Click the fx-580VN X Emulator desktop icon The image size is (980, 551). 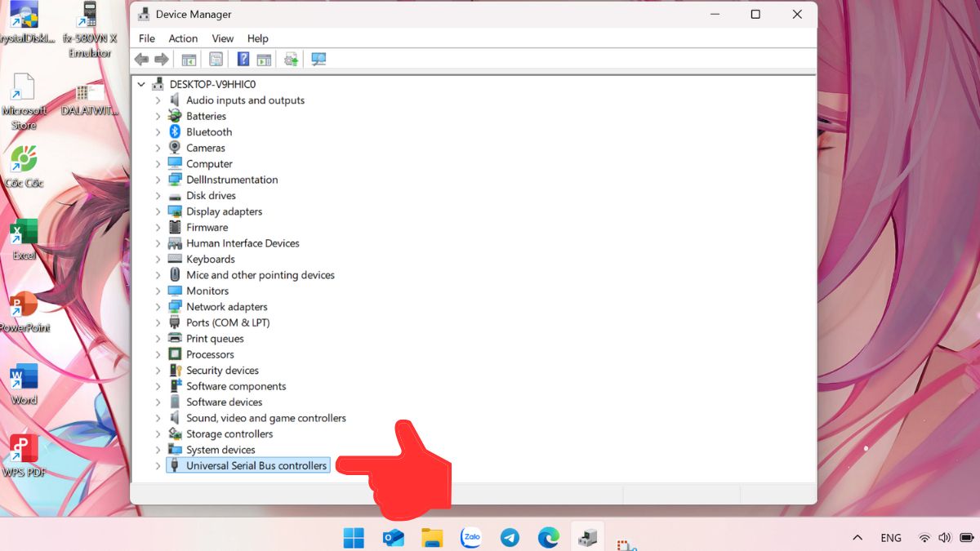pyautogui.click(x=90, y=29)
